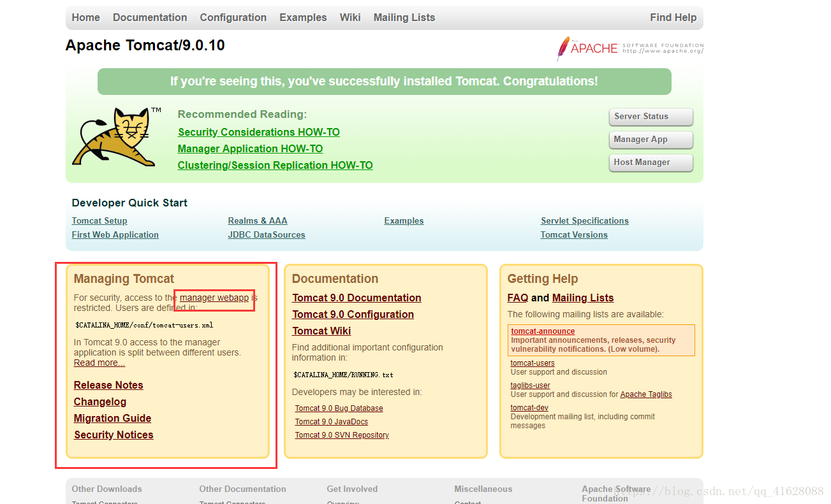Open the First Web Application link
This screenshot has height=504, width=831.
(x=115, y=234)
